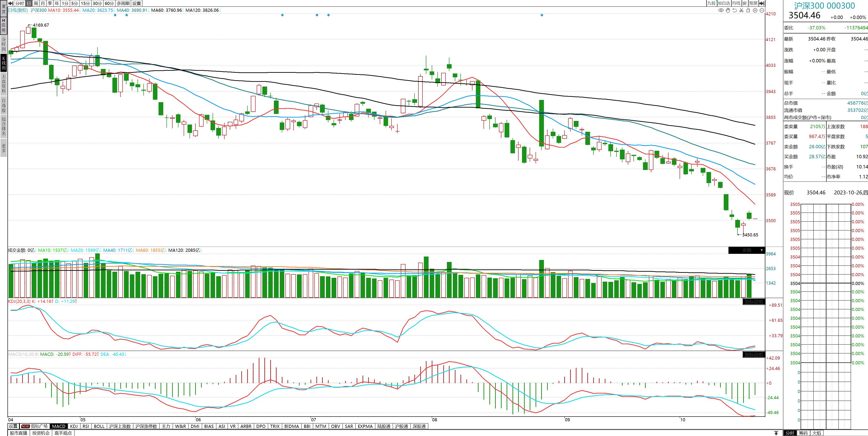The image size is (868, 436).
Task: Toggle 均线 moving average display
Action: coord(736,3)
